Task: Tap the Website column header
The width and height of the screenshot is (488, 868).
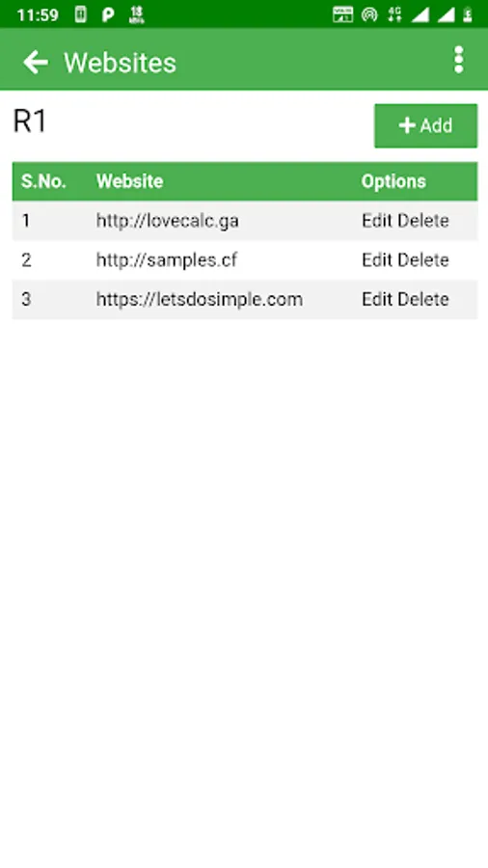Action: point(129,181)
